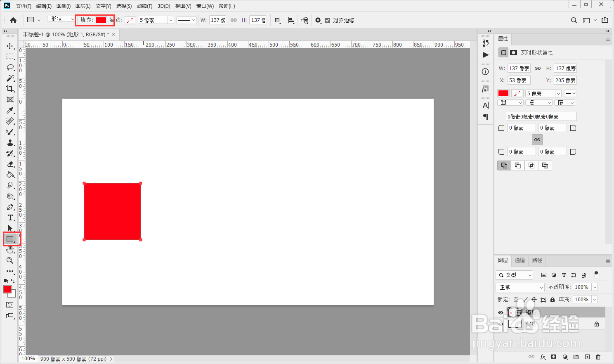
Task: Select the Brush tool
Action: tap(10, 132)
